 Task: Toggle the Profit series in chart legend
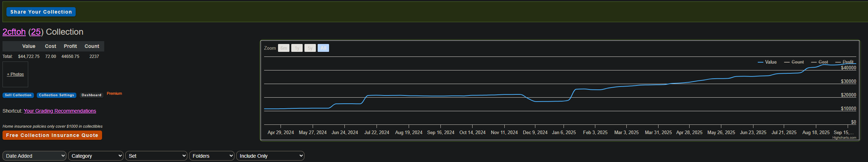tap(844, 62)
